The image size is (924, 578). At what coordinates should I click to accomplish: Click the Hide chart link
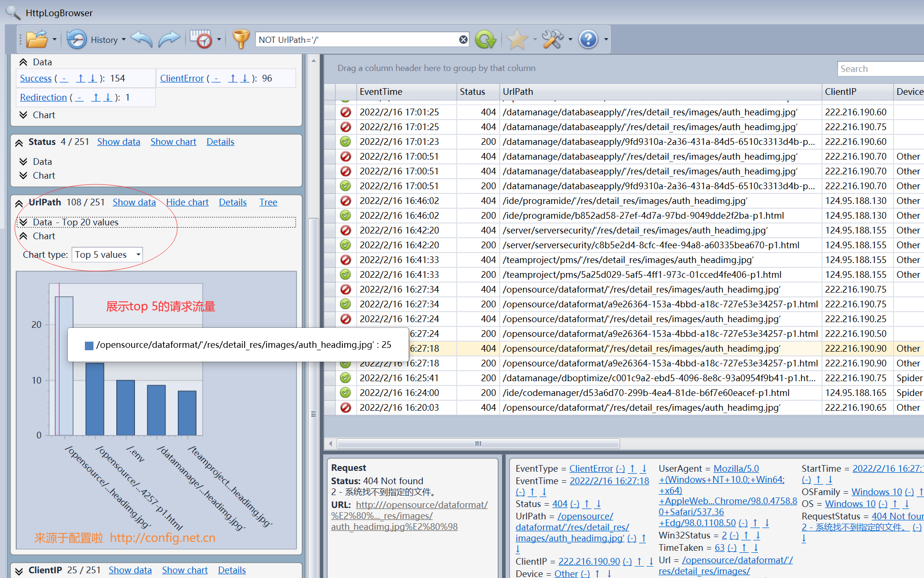(187, 202)
